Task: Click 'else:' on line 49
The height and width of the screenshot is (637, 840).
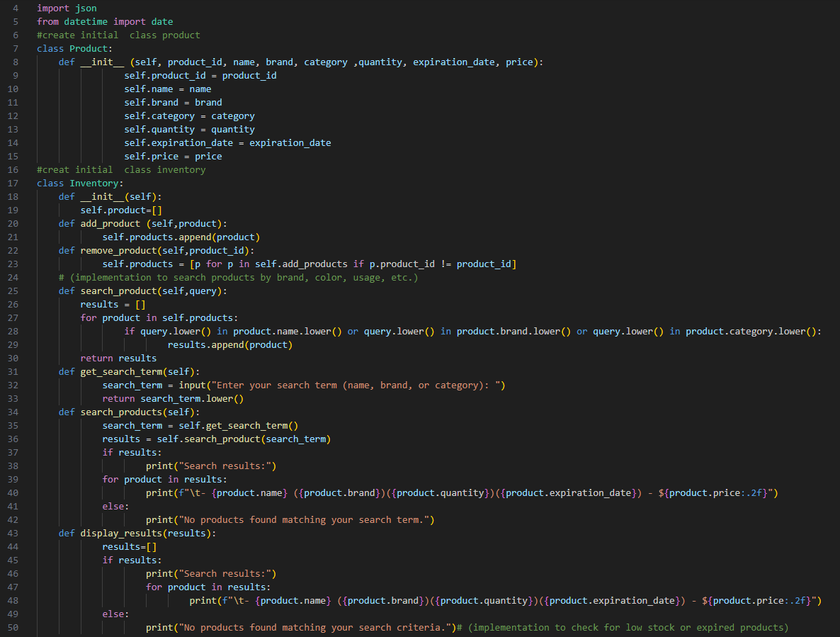Action: 115,614
